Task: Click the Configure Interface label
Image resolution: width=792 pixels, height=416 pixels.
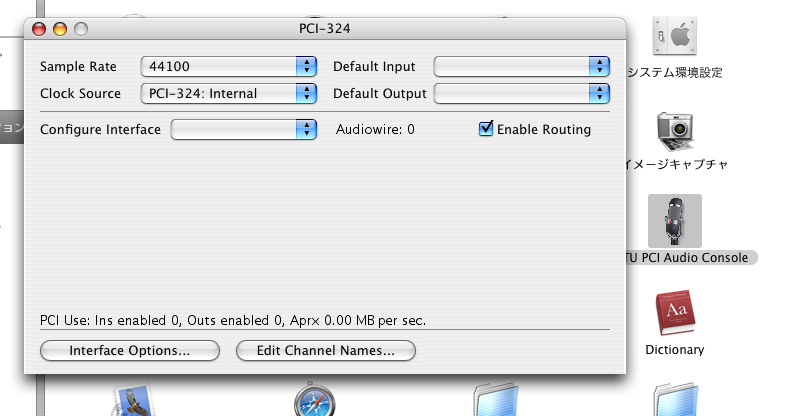Action: click(x=100, y=130)
